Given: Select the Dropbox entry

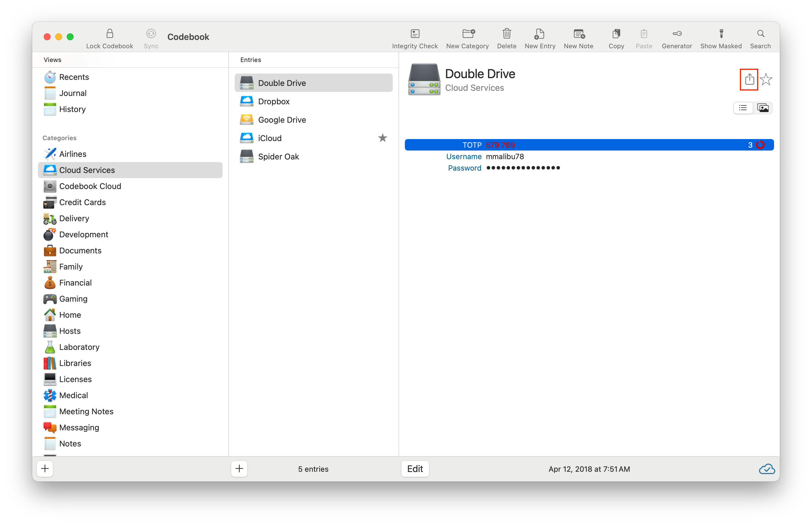Looking at the screenshot, I should 274,101.
